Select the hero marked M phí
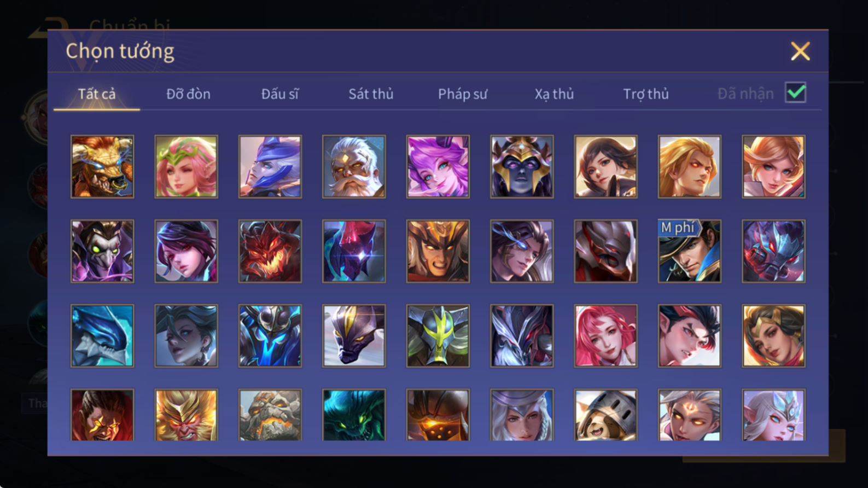The height and width of the screenshot is (488, 868). tap(689, 251)
